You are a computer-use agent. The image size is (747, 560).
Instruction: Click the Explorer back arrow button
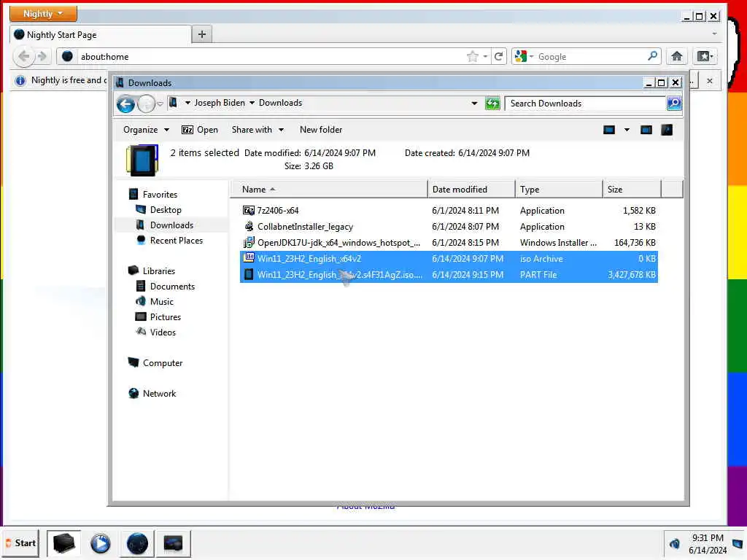pyautogui.click(x=125, y=104)
